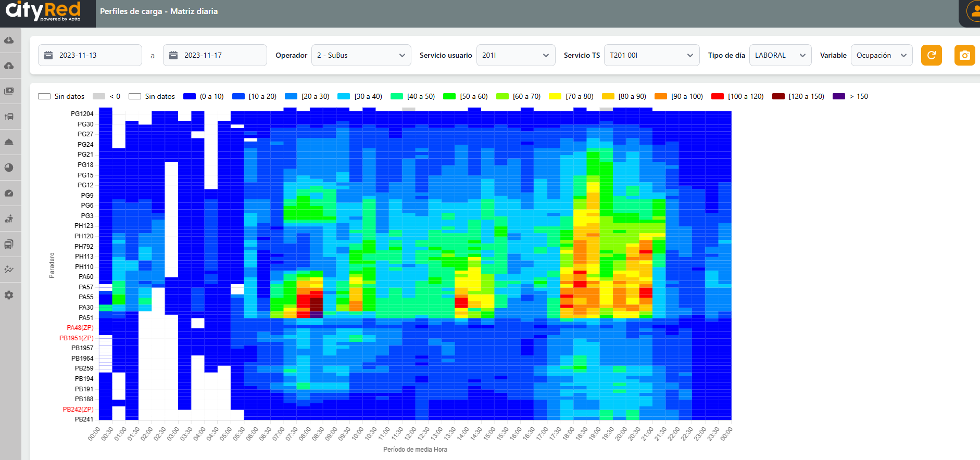Image resolution: width=980 pixels, height=460 pixels.
Task: Click the orange camera snapshot button
Action: click(964, 55)
